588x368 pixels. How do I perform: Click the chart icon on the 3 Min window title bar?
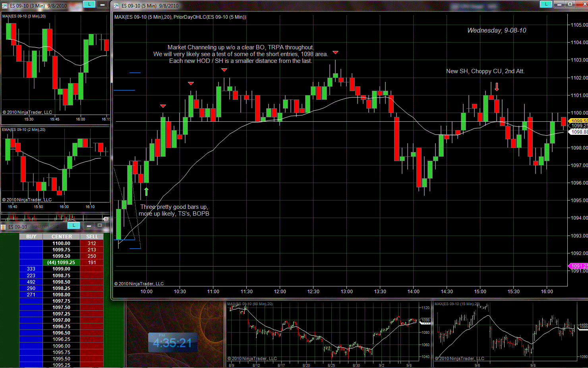(x=5, y=6)
